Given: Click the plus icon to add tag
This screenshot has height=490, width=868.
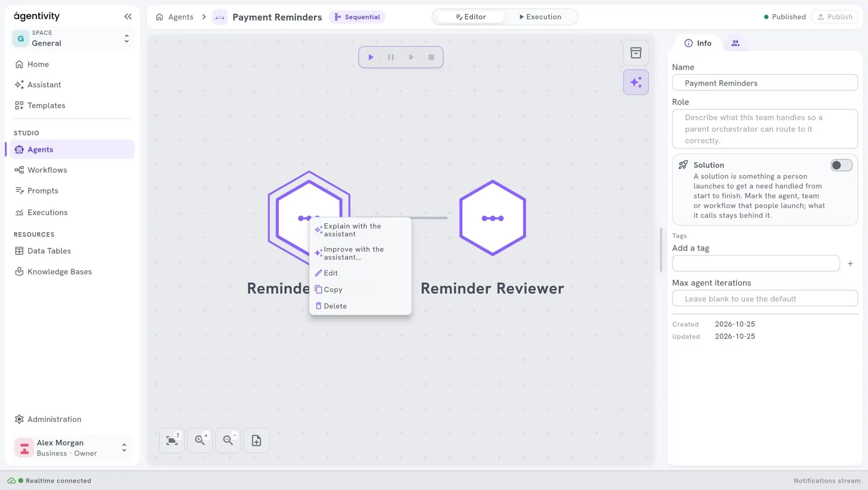Looking at the screenshot, I should [850, 263].
